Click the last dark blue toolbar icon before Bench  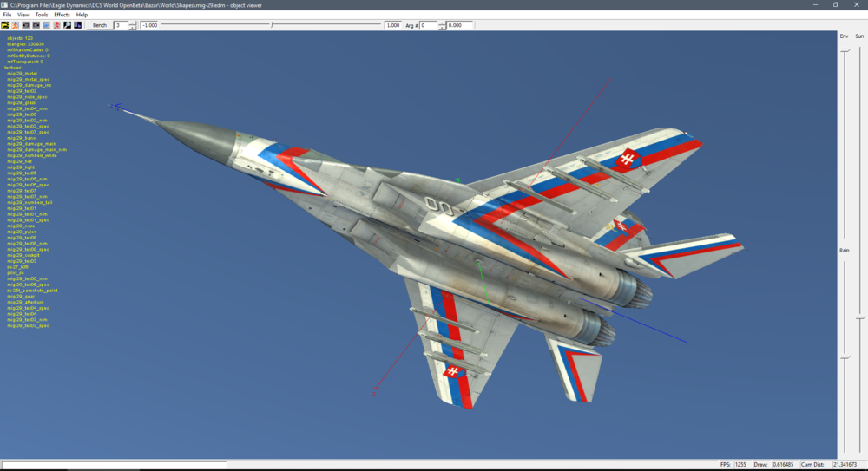(x=77, y=25)
